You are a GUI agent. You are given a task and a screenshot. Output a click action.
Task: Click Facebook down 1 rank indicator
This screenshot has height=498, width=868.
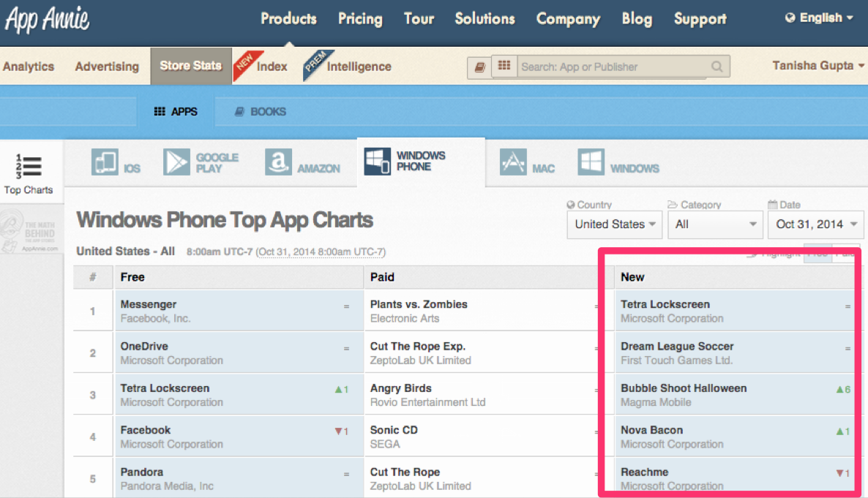(342, 431)
